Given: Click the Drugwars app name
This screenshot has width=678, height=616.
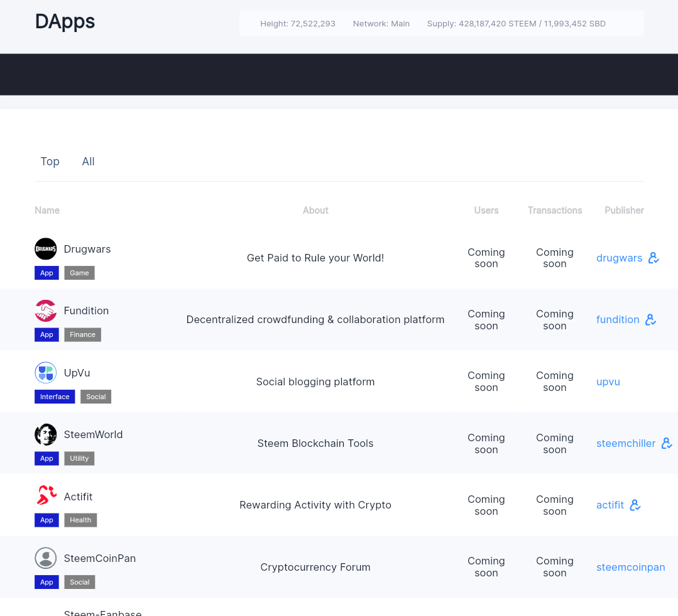Looking at the screenshot, I should pos(87,249).
